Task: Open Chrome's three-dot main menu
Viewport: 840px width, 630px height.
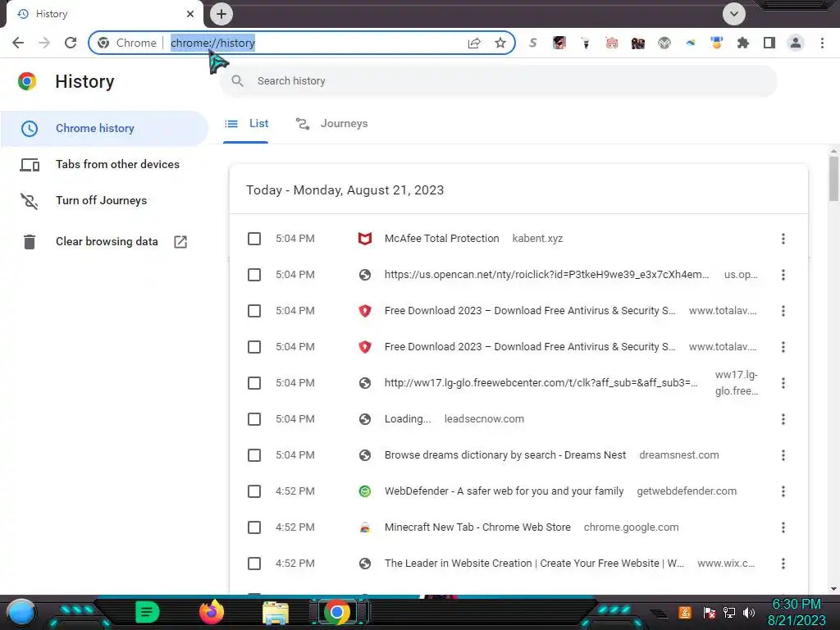Action: [822, 43]
